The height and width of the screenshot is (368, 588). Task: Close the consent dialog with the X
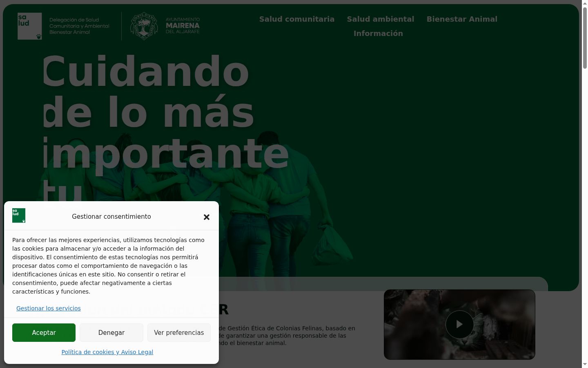207,217
